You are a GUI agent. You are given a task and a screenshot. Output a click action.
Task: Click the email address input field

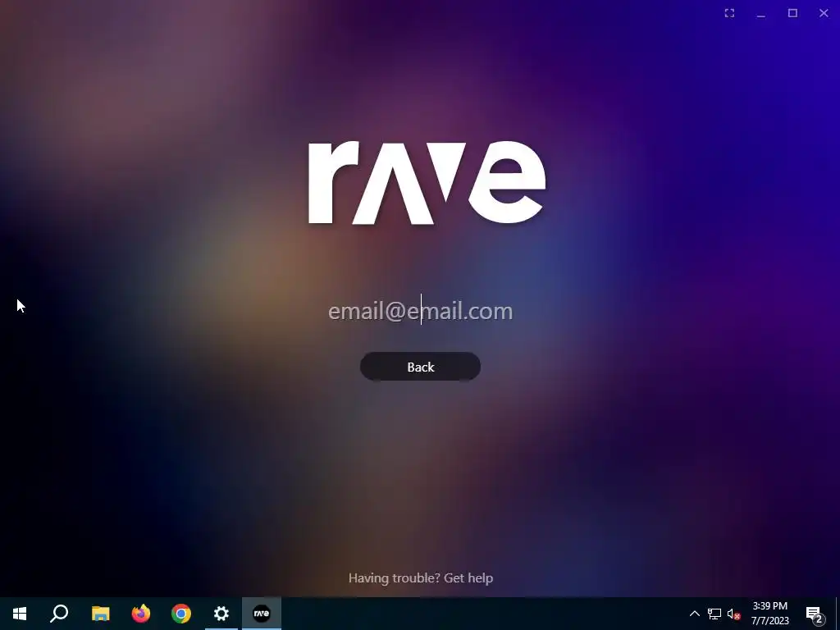(420, 311)
